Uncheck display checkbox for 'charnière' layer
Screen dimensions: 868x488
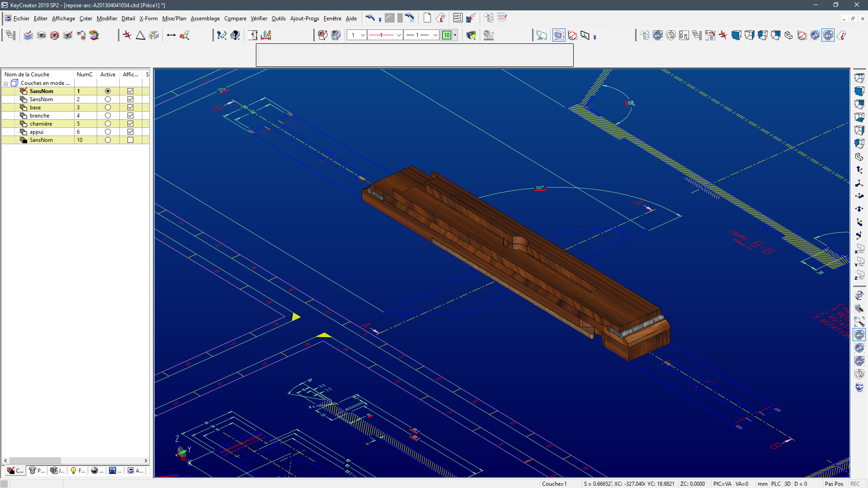tap(130, 124)
